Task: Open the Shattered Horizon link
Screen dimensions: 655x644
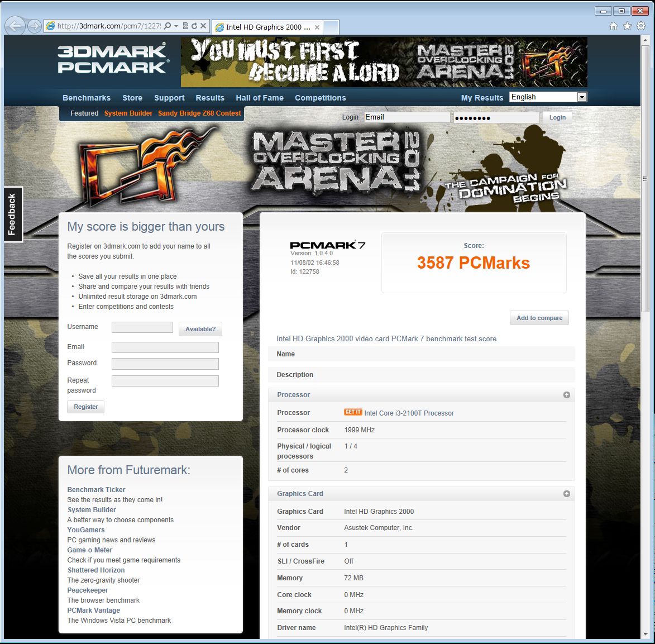Action: click(x=95, y=570)
